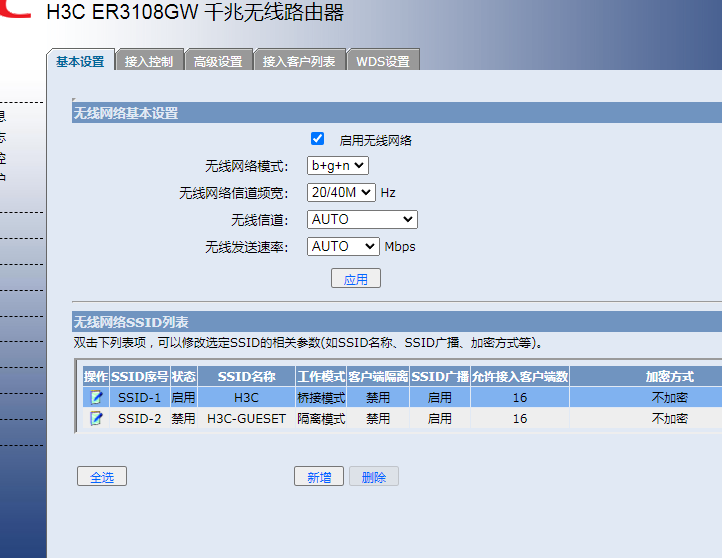Click the edit icon for SSID-2 row
Screen dimensions: 722x558
[x=96, y=418]
